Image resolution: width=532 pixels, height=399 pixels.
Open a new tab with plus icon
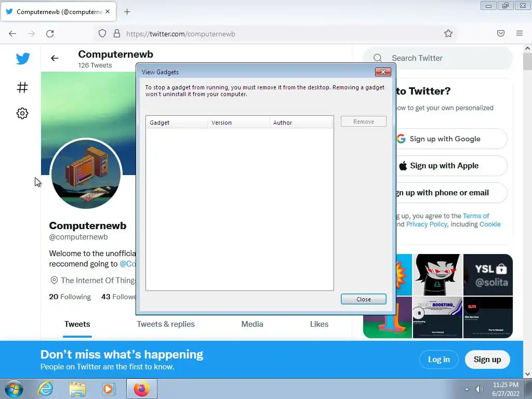click(127, 12)
